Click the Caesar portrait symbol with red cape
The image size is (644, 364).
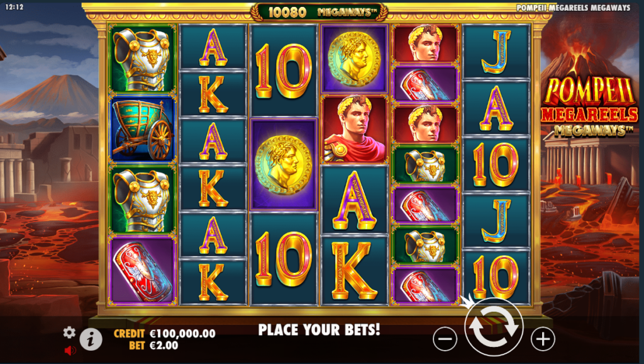pos(355,129)
